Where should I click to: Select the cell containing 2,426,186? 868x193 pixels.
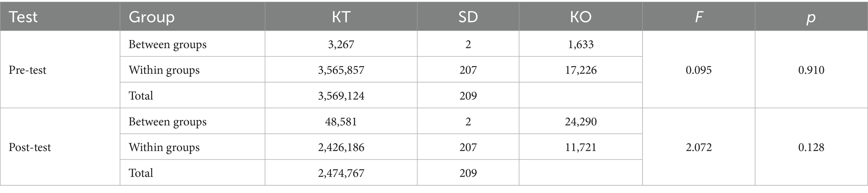[341, 147]
